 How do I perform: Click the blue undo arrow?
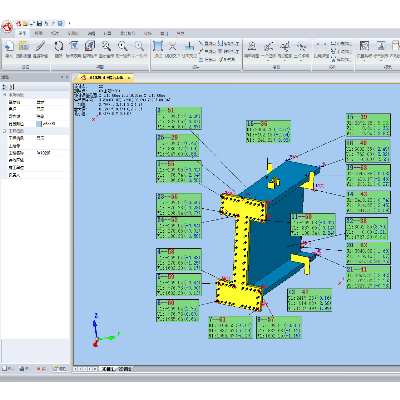pos(46,23)
